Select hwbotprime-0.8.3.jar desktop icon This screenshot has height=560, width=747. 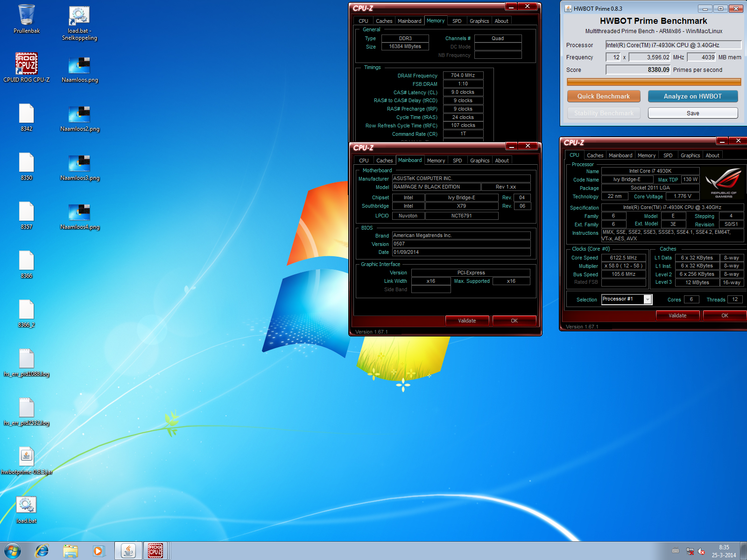coord(27,460)
